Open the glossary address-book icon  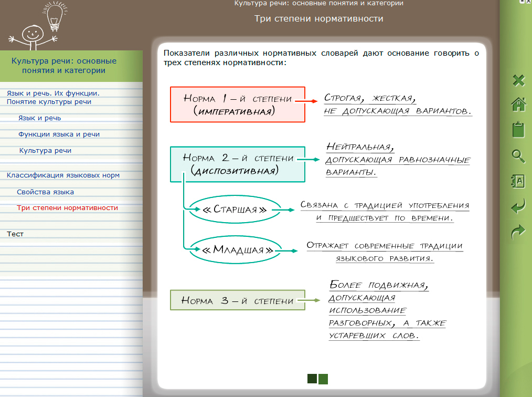point(518,182)
